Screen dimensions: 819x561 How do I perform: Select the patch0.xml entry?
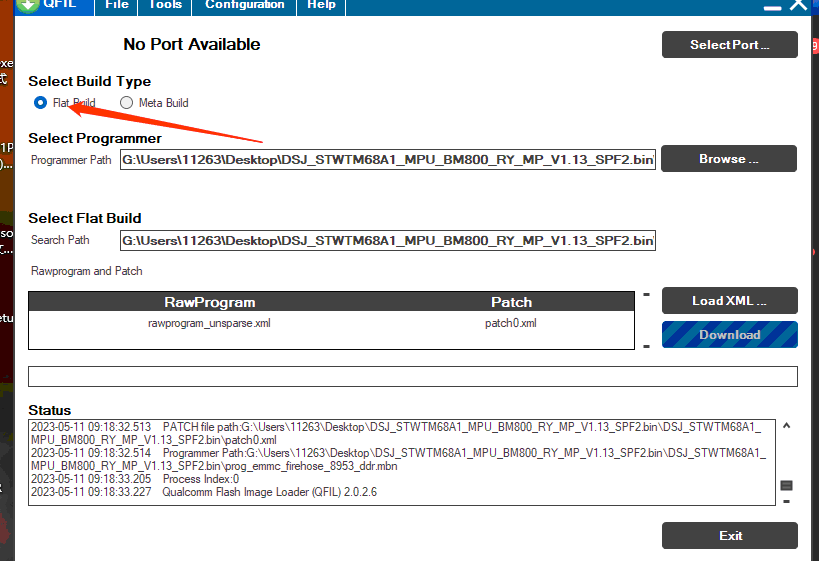(x=511, y=323)
